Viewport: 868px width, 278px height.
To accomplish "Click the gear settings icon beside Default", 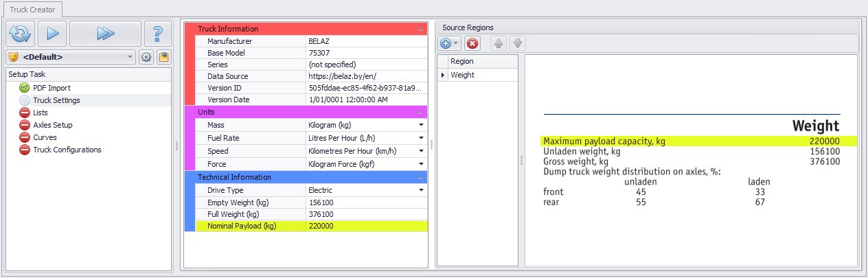I will [x=146, y=57].
